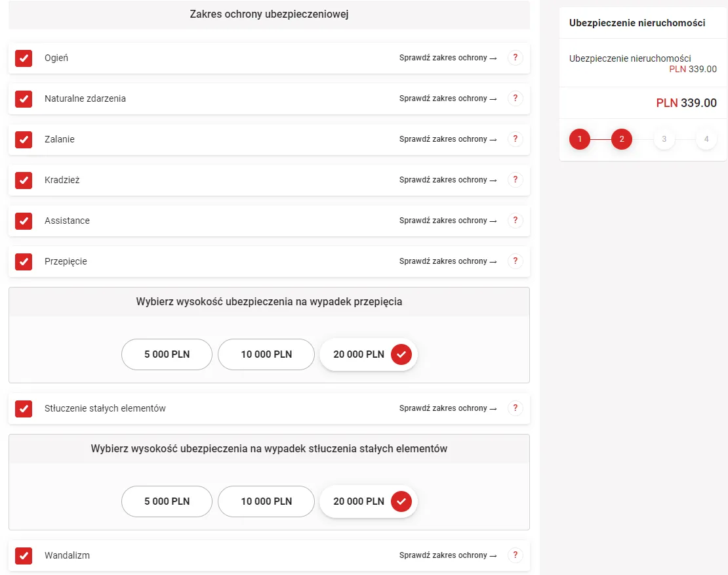This screenshot has height=575, width=728.
Task: Disable the Kradzież coverage option
Action: (x=24, y=180)
